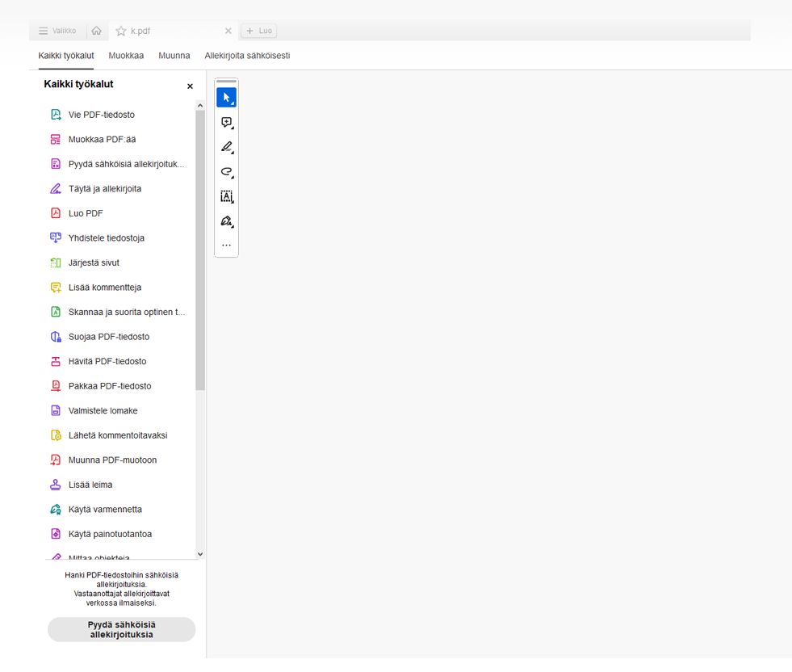Viewport: 792px width, 672px height.
Task: Close the Kaikki työkalut panel
Action: tap(190, 86)
